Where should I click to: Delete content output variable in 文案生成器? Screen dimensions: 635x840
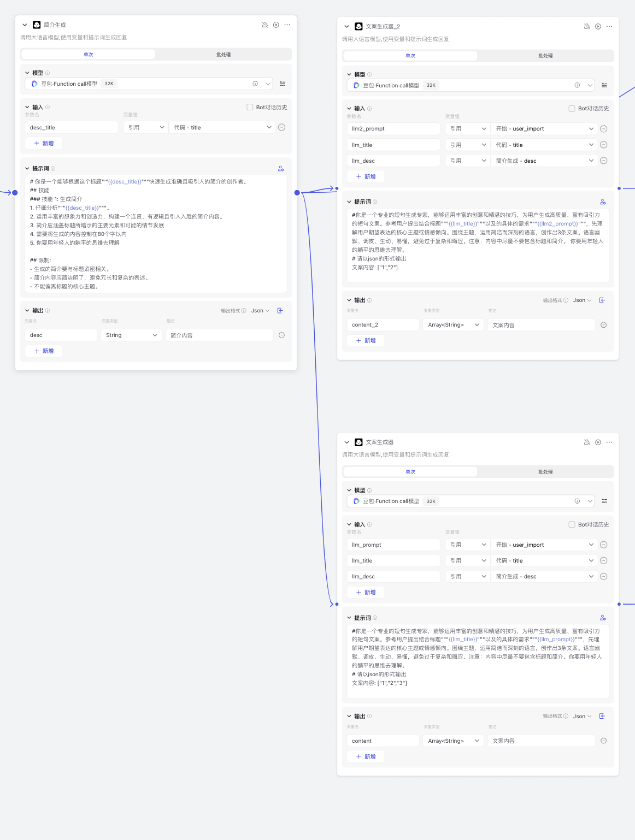603,741
